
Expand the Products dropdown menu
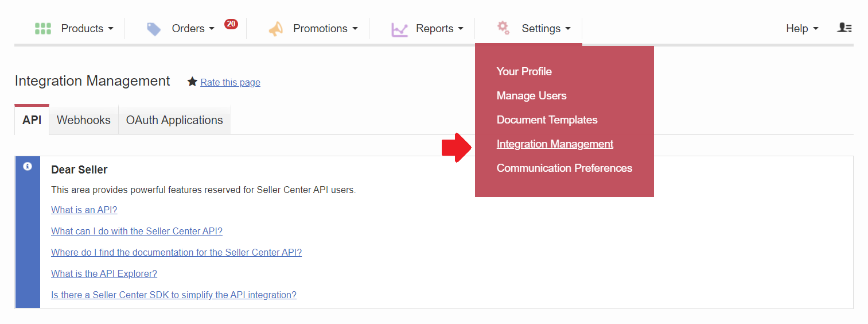[x=87, y=29]
